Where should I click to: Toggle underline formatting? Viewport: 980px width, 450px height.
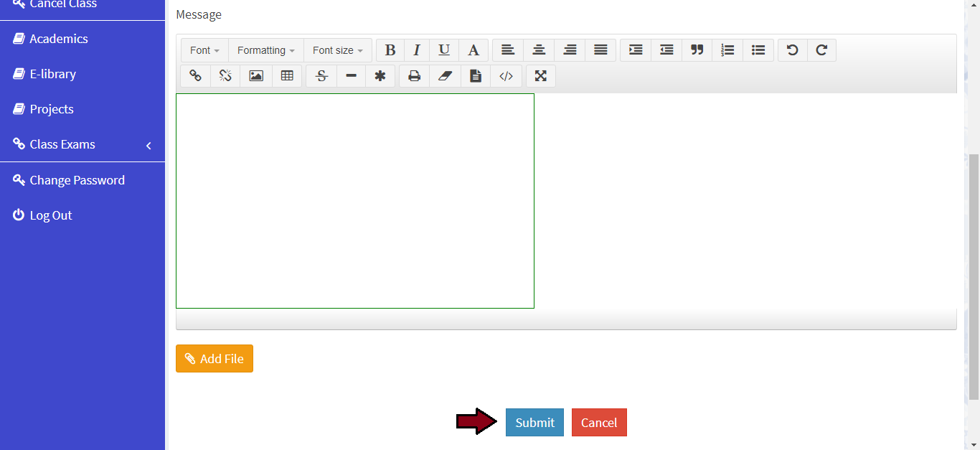coord(444,50)
